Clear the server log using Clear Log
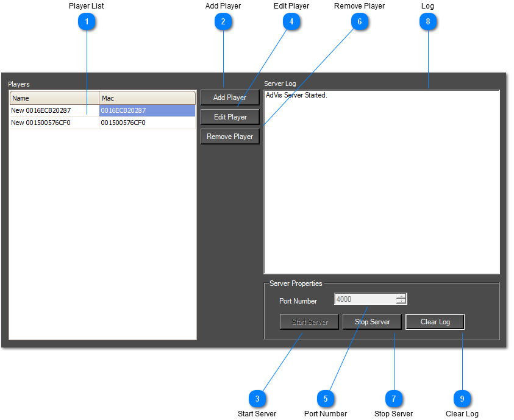 (435, 322)
